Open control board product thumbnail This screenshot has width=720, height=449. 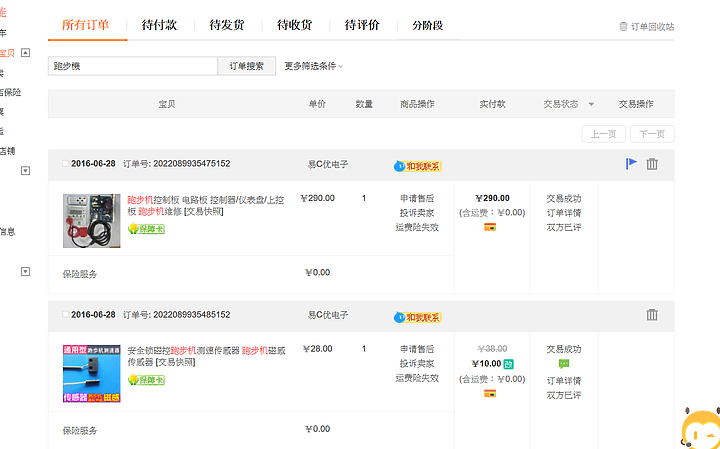(92, 221)
